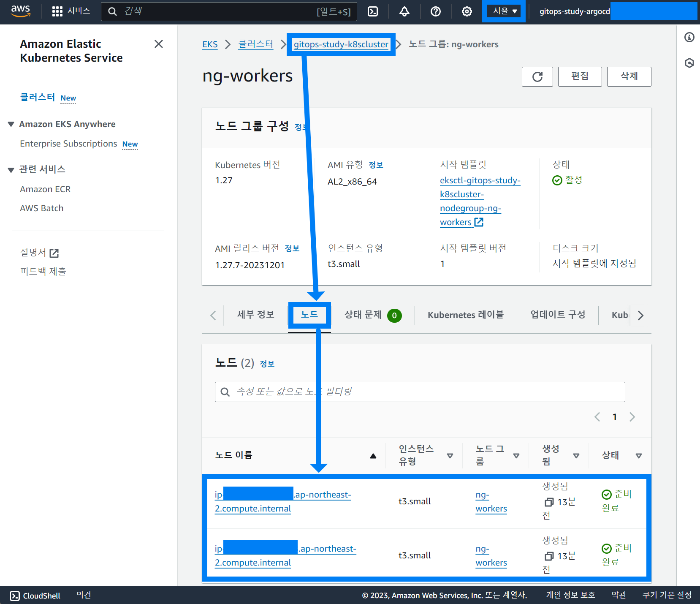Open the help question mark icon
Viewport: 700px width, 604px height.
tap(435, 11)
